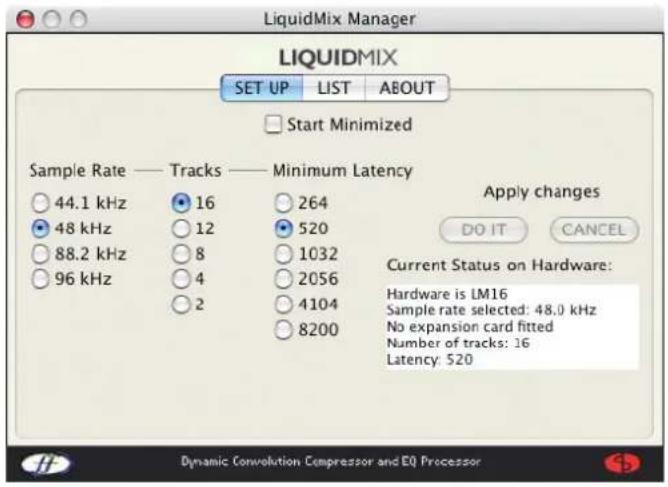This screenshot has height=487, width=668.
Task: Switch to the SET UP tab
Action: tap(262, 88)
